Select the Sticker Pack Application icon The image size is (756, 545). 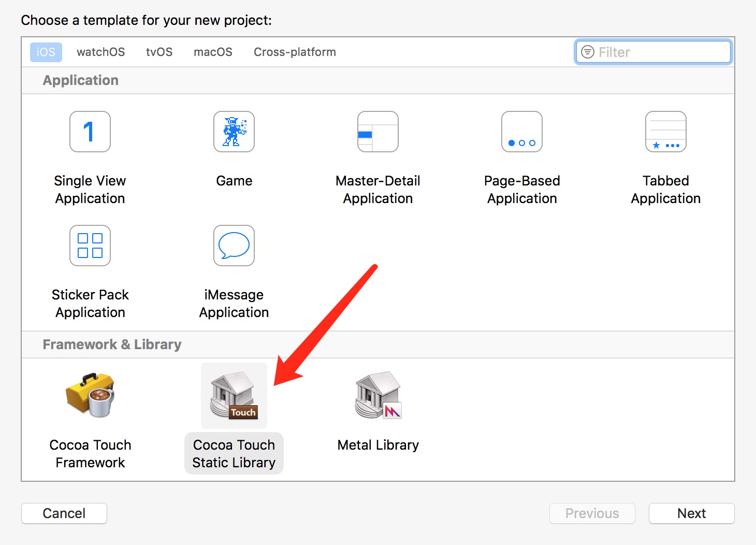pos(90,246)
